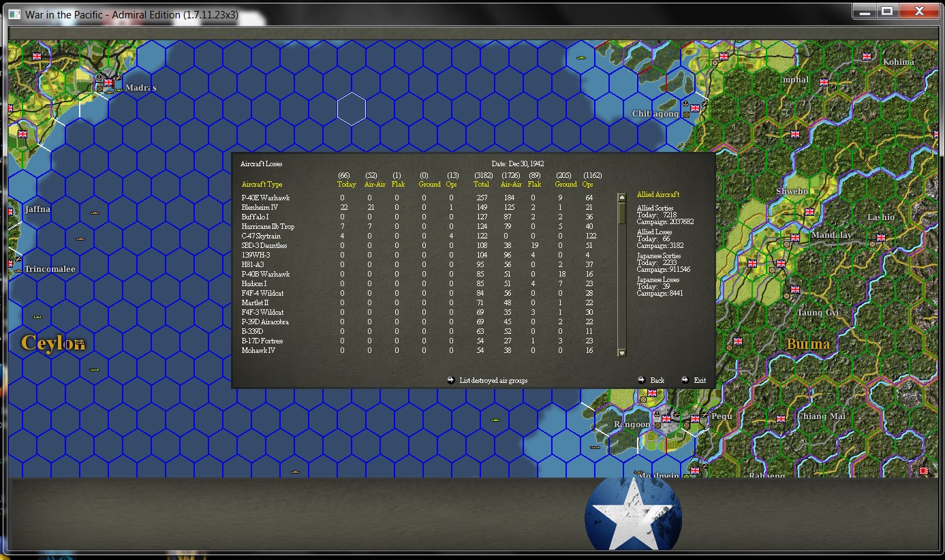
Task: Click the anchor port icon at Chittagong
Action: (x=686, y=103)
